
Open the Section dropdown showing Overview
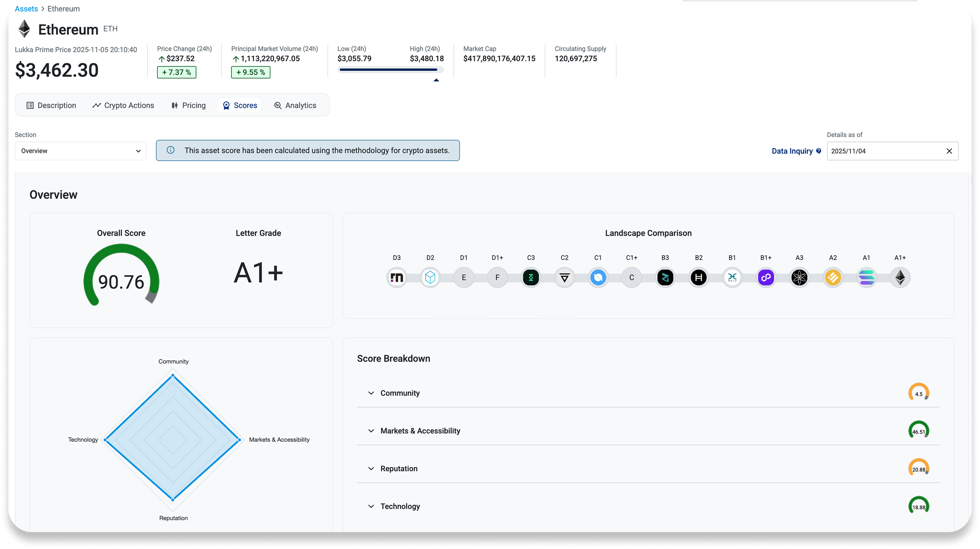[81, 151]
